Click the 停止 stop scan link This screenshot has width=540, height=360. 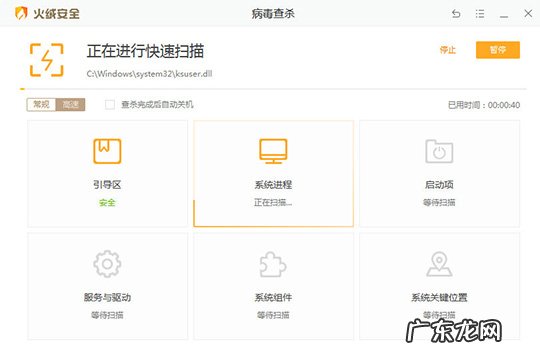coord(447,50)
